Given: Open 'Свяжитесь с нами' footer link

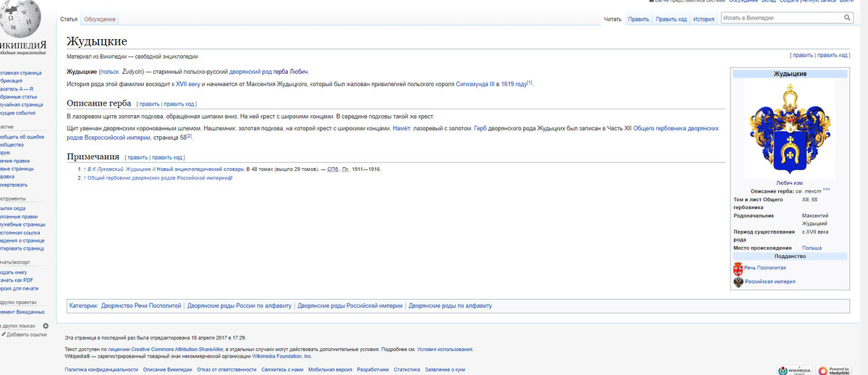Looking at the screenshot, I should tap(282, 369).
